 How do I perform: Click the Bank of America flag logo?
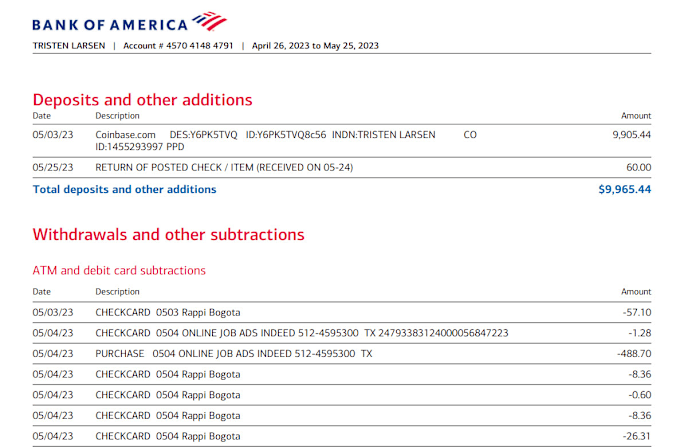pos(209,21)
